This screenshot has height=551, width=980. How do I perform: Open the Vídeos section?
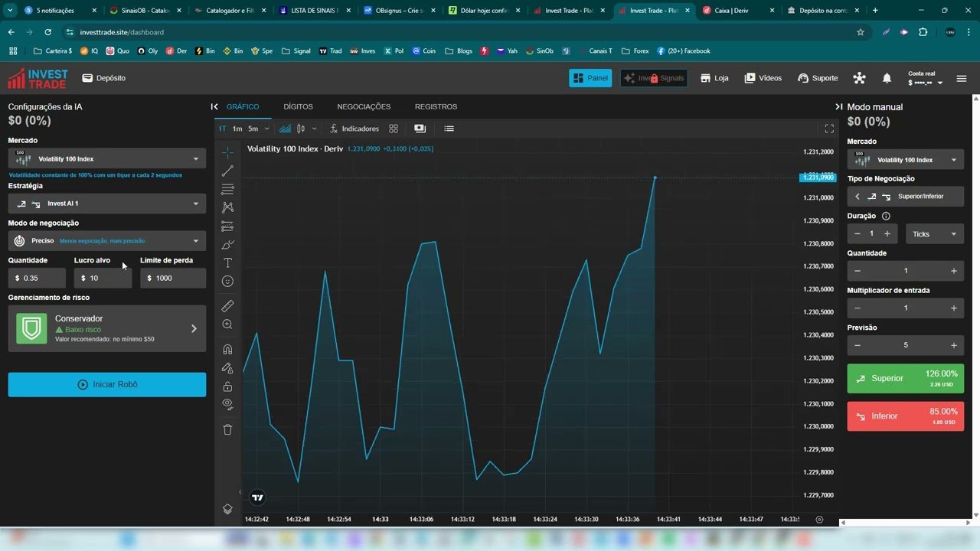point(763,78)
